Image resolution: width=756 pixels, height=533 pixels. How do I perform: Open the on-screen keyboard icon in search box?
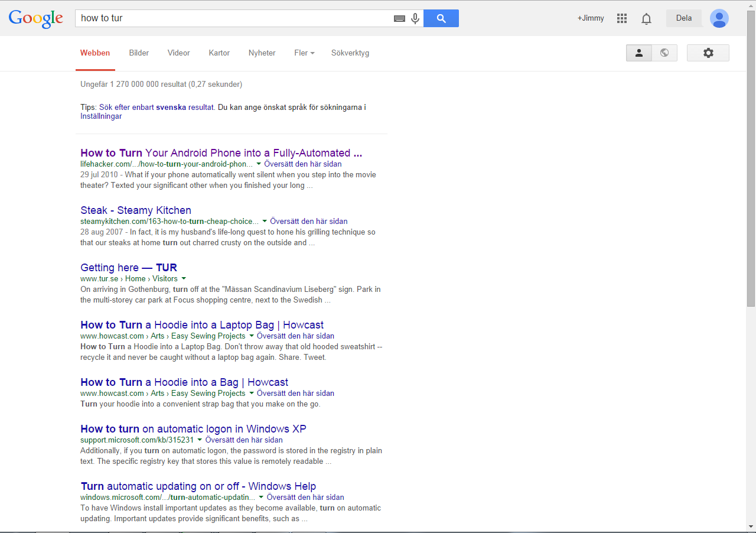tap(400, 18)
